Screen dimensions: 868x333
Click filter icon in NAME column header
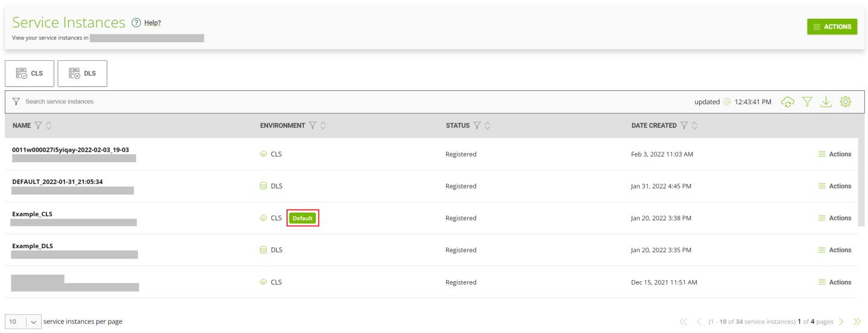[38, 125]
